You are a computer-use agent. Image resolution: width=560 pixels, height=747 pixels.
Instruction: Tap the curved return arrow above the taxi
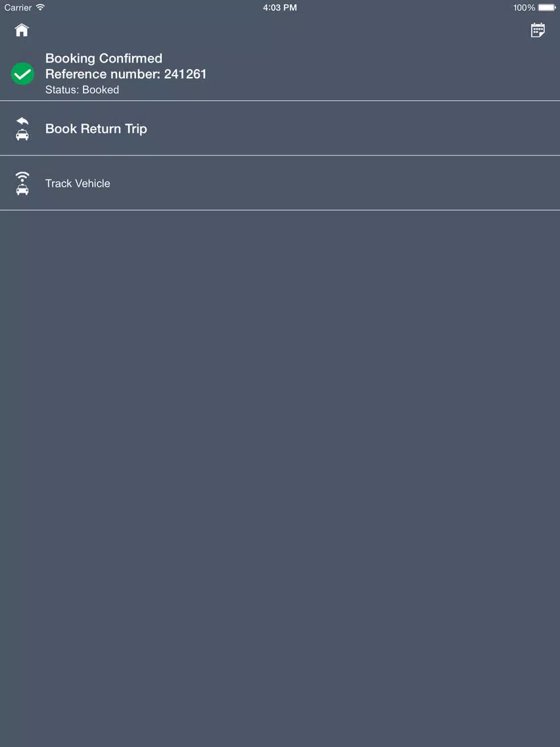(22, 121)
